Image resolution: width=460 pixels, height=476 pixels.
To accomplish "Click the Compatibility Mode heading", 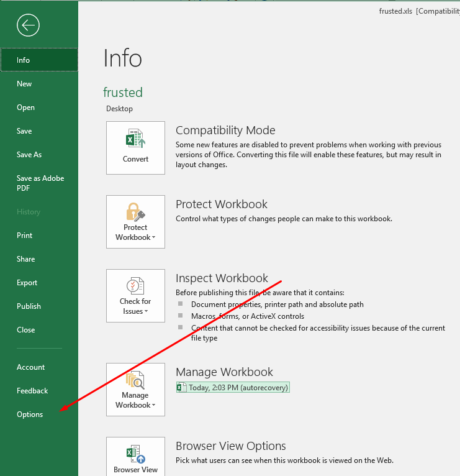I will click(225, 130).
